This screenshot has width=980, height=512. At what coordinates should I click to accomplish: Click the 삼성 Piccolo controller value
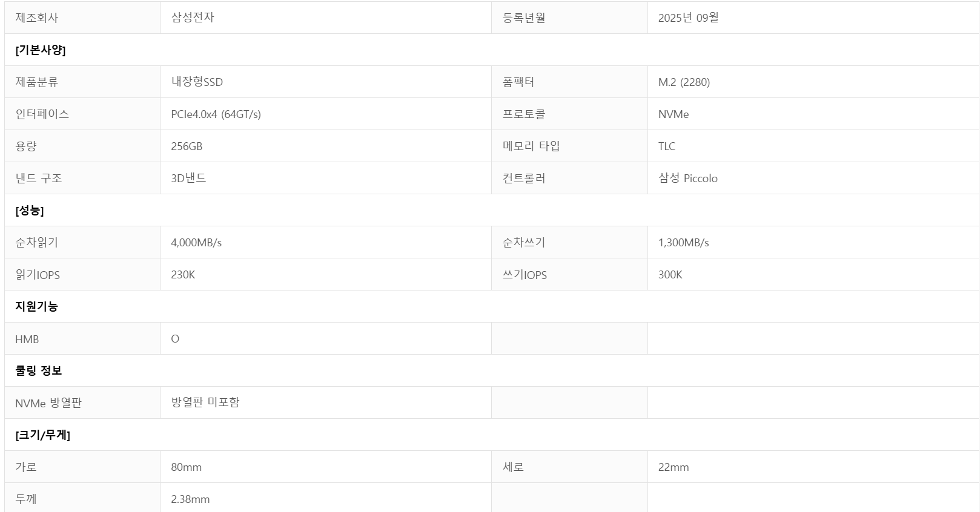pyautogui.click(x=687, y=179)
